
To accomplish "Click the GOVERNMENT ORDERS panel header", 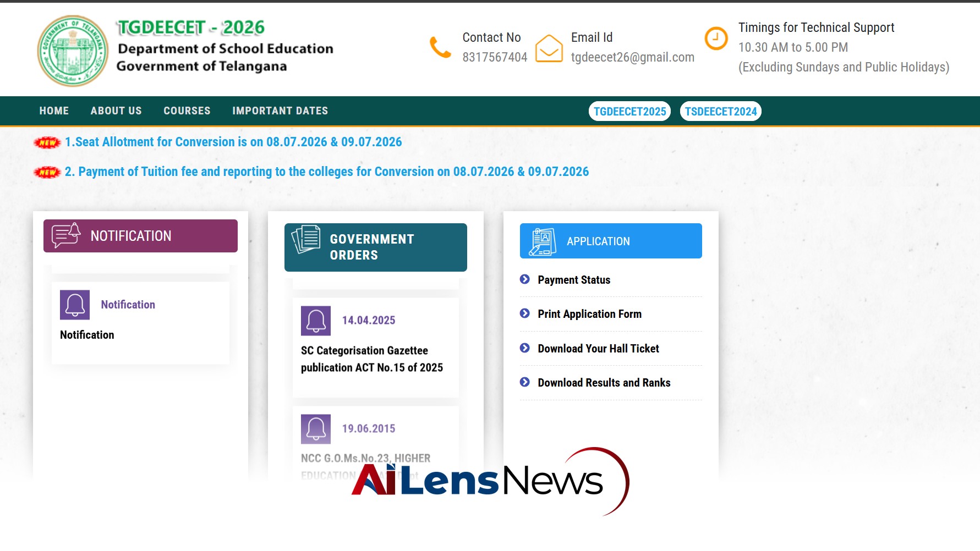I will [375, 247].
